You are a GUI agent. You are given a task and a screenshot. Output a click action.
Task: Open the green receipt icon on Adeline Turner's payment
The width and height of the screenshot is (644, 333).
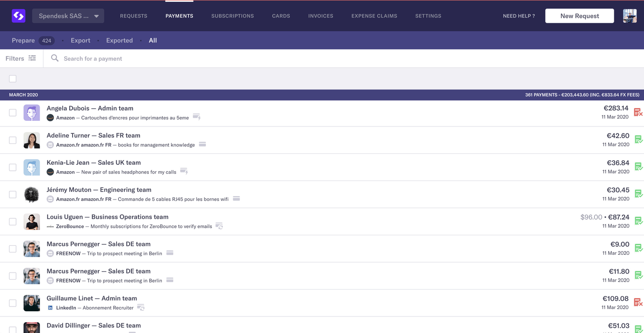638,139
